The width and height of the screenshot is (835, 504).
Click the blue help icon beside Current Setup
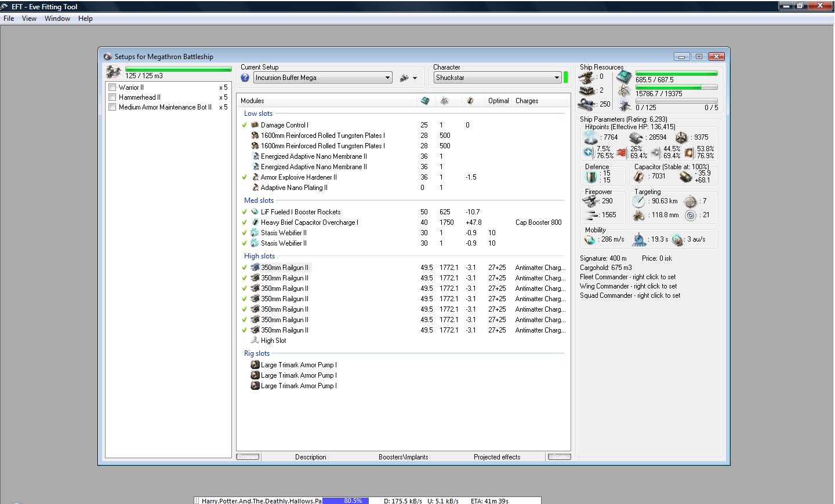click(x=245, y=78)
